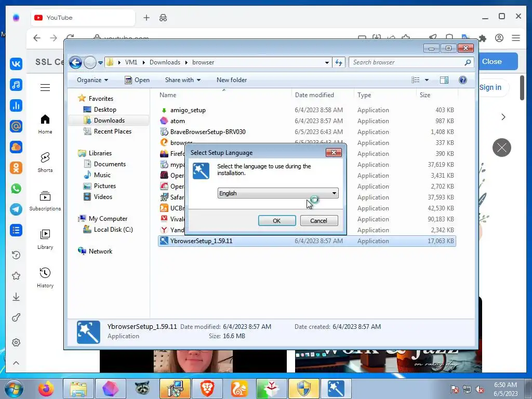Viewport: 532px width, 399px height.
Task: Click the Search browser field
Action: 411,62
